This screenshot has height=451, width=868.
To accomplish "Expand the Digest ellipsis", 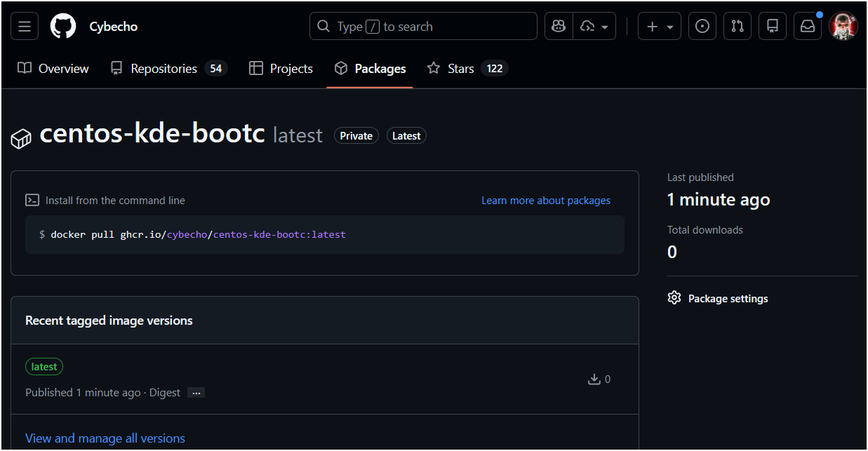I will pos(196,393).
